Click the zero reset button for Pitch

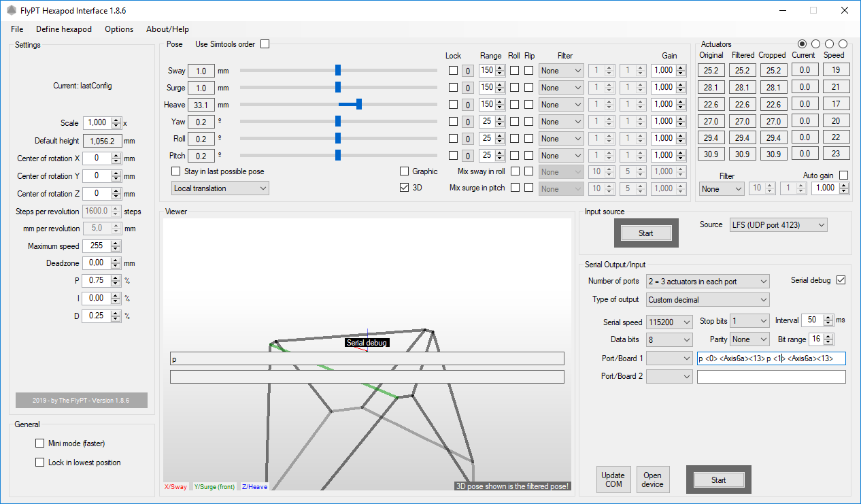[x=467, y=156]
